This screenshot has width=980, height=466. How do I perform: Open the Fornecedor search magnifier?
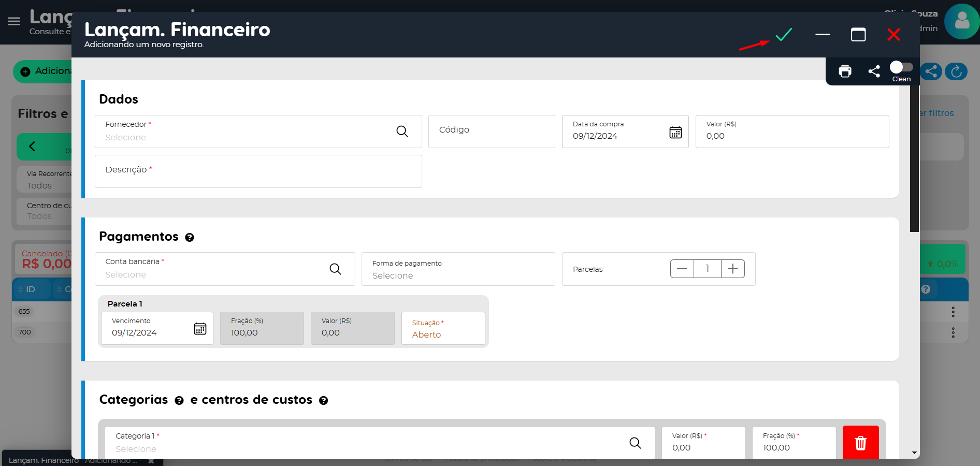point(402,132)
